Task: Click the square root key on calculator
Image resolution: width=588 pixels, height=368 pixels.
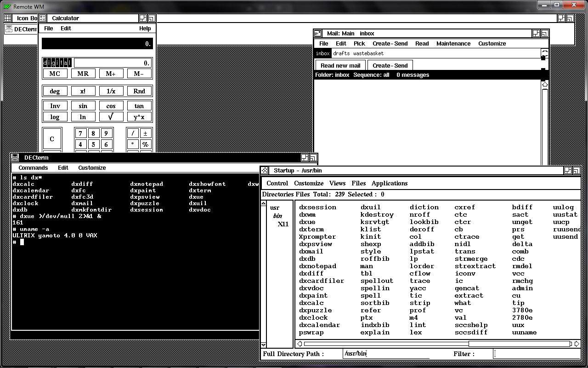Action: (111, 117)
